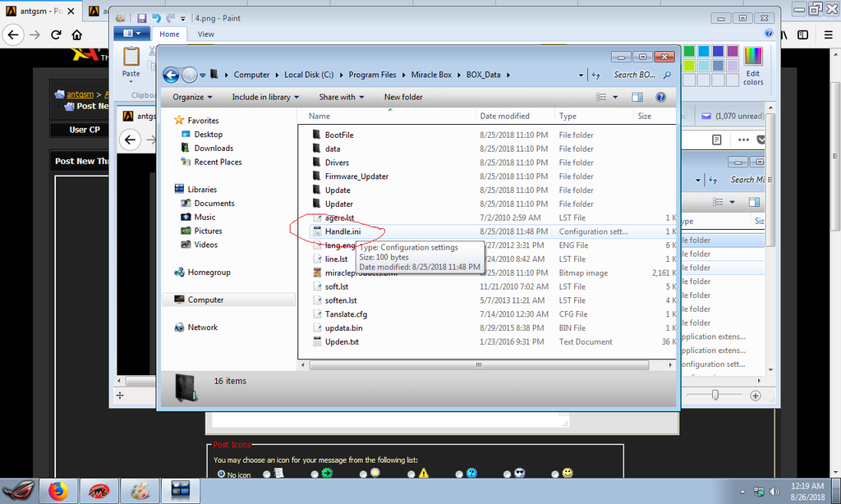Select the warning triangle post icon radio
This screenshot has height=504, width=841.
coord(411,474)
